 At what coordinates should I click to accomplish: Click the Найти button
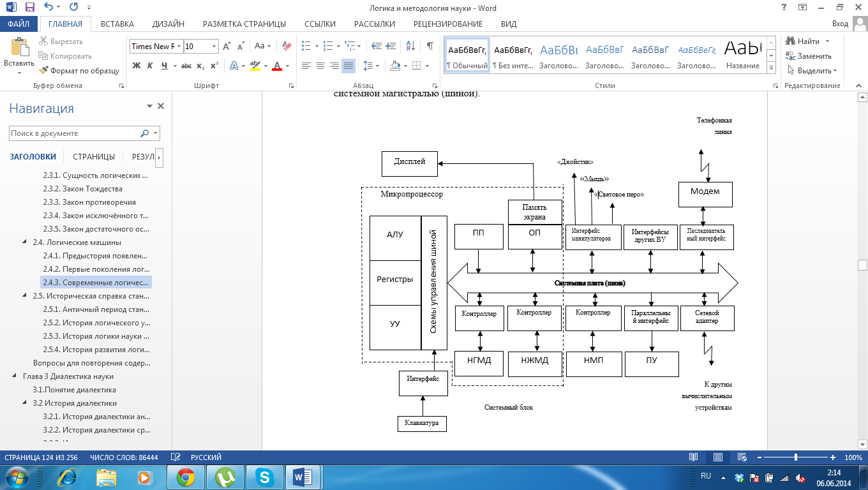coord(802,41)
